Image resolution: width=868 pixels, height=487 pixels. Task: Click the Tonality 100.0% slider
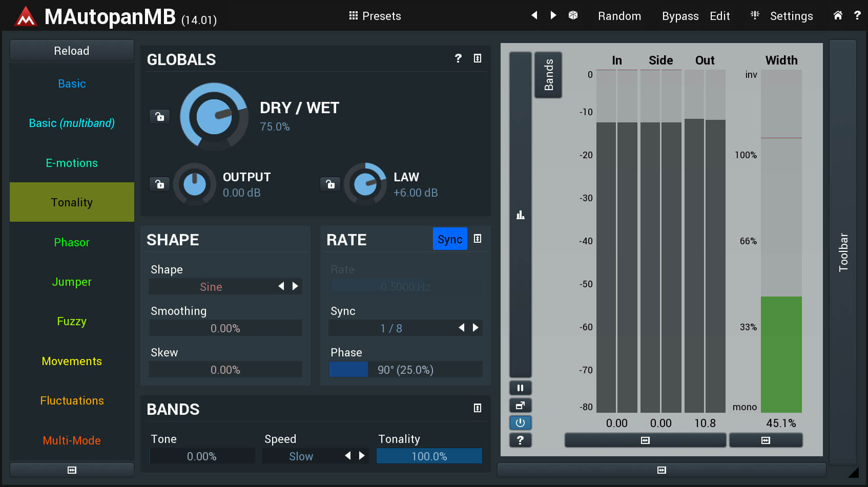pyautogui.click(x=429, y=456)
